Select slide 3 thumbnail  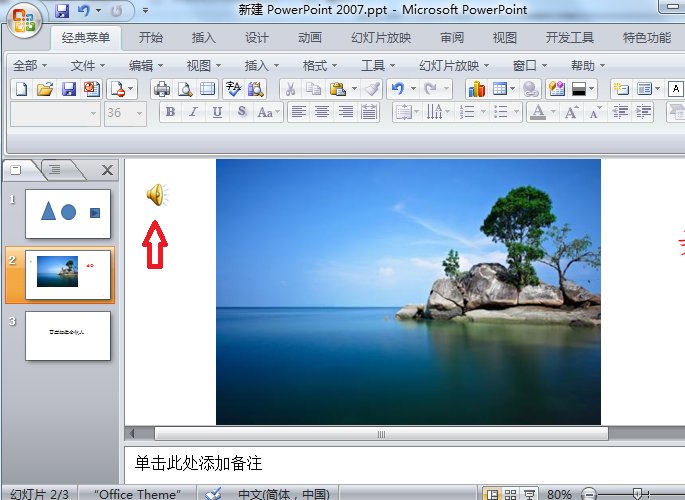point(68,336)
